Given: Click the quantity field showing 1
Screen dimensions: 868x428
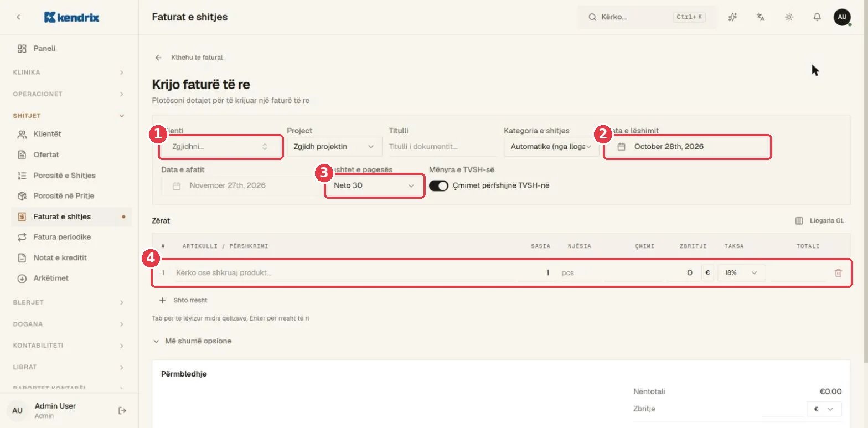Looking at the screenshot, I should tap(537, 273).
